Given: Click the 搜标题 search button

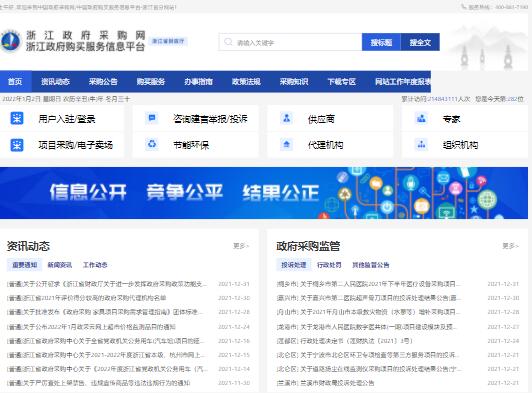Looking at the screenshot, I should pyautogui.click(x=381, y=42).
